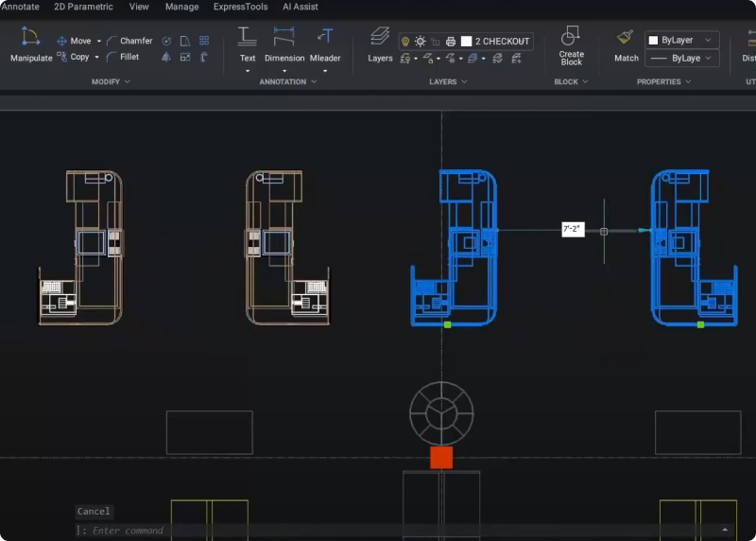Select the leftmost tan kiosk block

click(80, 248)
